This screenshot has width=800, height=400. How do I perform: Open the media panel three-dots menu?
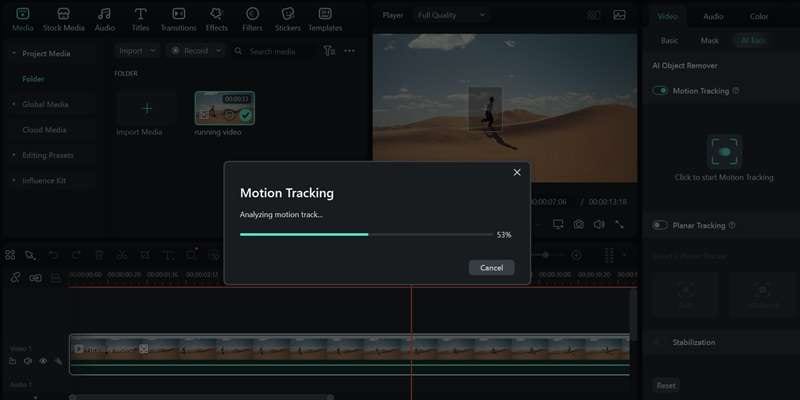349,51
